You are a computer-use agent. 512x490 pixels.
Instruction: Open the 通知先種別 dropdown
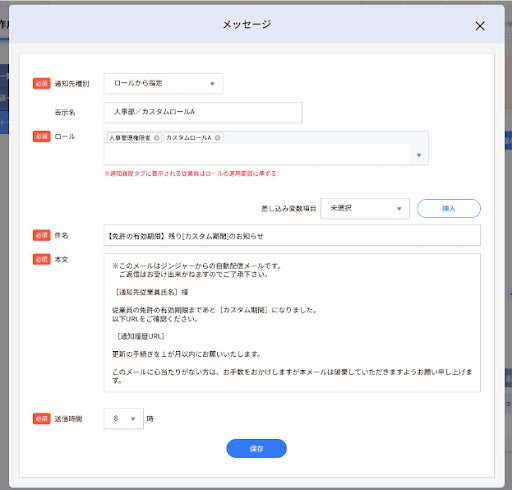[x=163, y=83]
